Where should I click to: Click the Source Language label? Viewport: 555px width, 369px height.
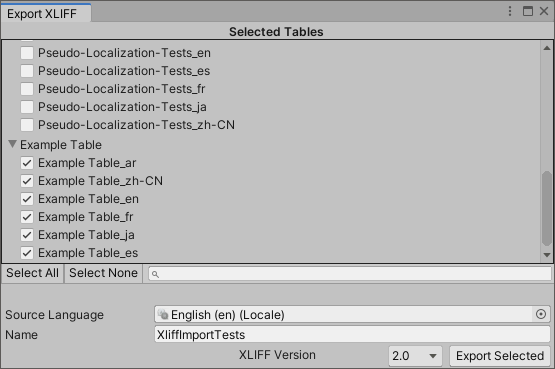click(x=55, y=315)
